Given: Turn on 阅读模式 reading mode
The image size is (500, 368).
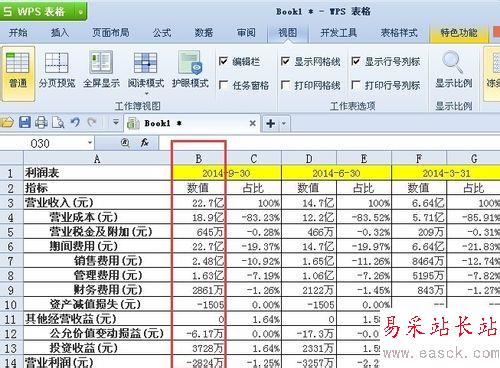Looking at the screenshot, I should pyautogui.click(x=145, y=68).
